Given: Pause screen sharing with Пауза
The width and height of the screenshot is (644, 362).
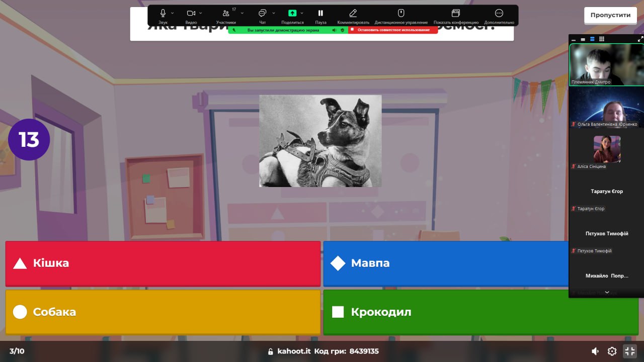Looking at the screenshot, I should click(320, 14).
